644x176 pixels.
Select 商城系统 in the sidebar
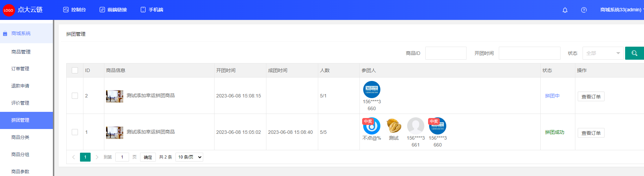(26, 33)
